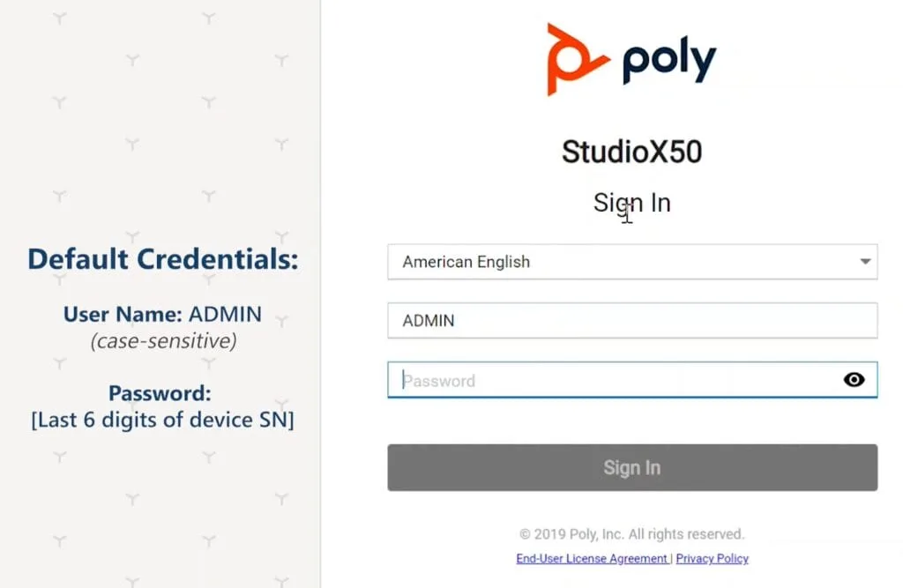Click the StudioX50 device title

click(631, 152)
